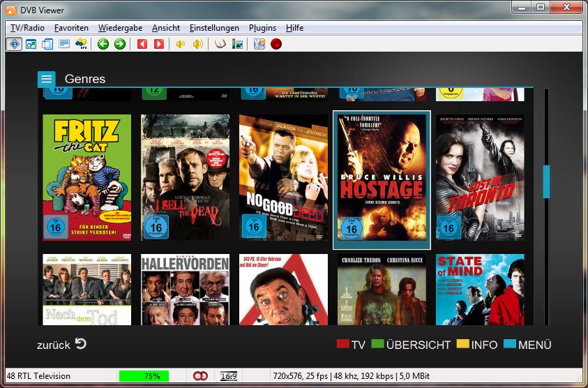Toggle the OSD info diamond icon
588x388 pixels.
tap(14, 44)
